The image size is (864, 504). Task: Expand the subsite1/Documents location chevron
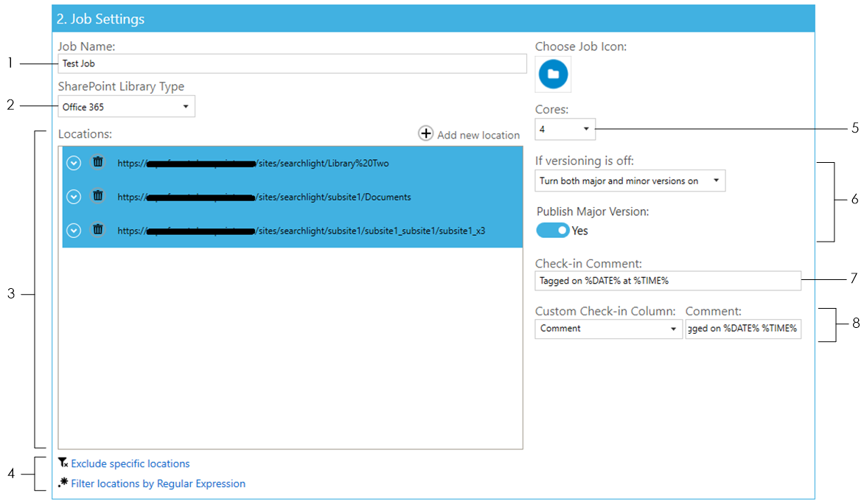[73, 197]
